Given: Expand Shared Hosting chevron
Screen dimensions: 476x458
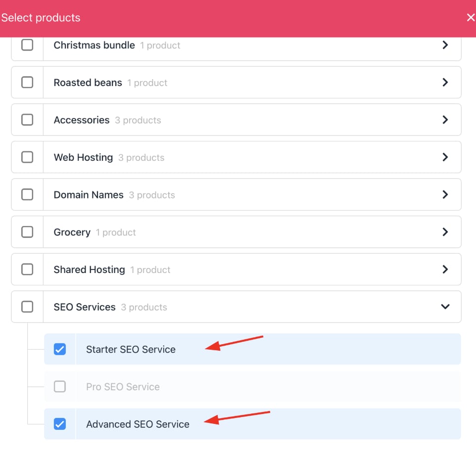Looking at the screenshot, I should 445,269.
